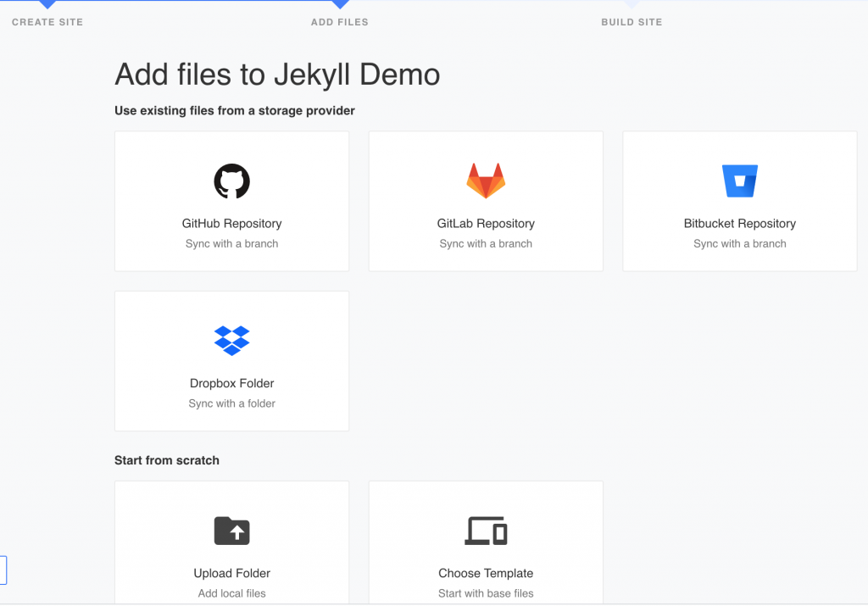Pick the Bitbucket Repository title text
Viewport: 868px width, 606px height.
point(739,224)
